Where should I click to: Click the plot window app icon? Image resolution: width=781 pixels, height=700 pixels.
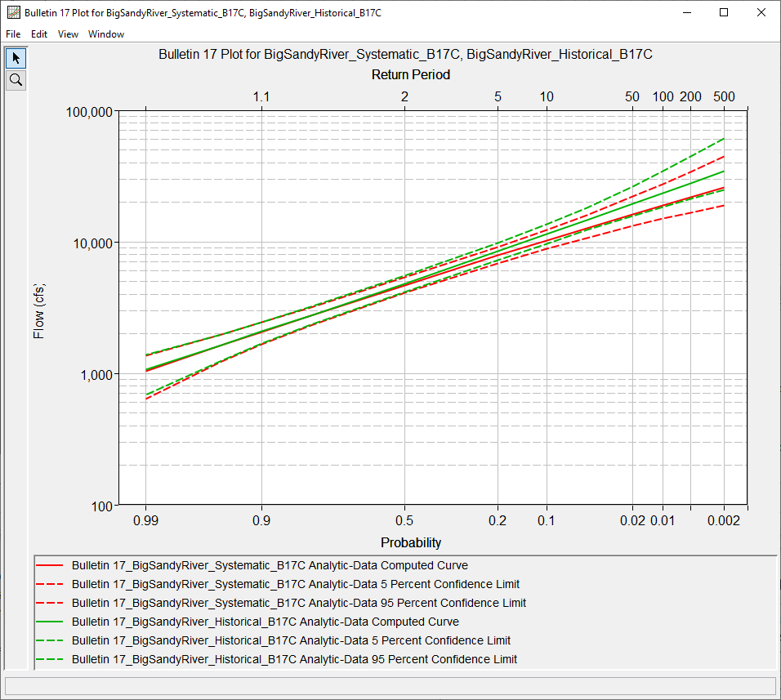tap(13, 12)
